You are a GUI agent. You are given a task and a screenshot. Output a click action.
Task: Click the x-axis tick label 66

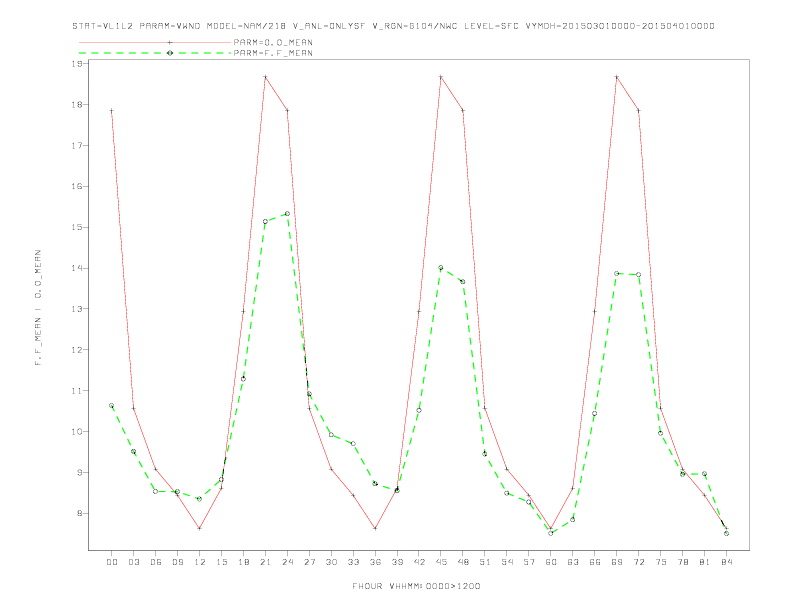(x=595, y=562)
